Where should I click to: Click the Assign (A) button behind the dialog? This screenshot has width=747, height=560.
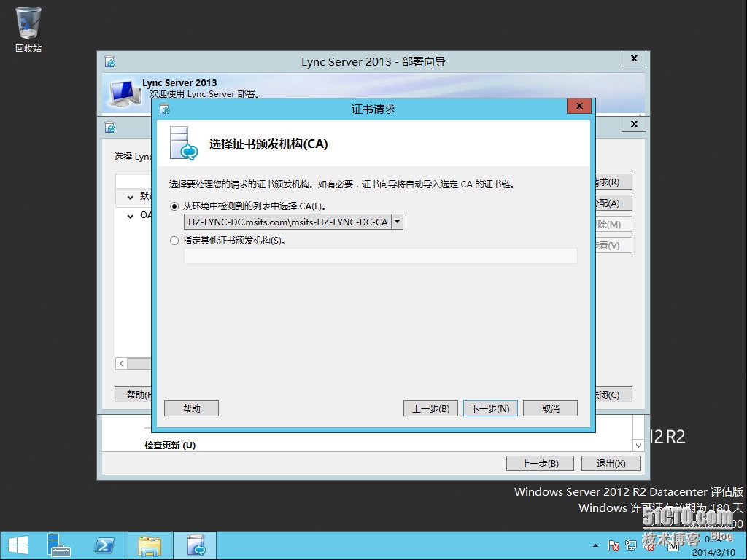614,203
